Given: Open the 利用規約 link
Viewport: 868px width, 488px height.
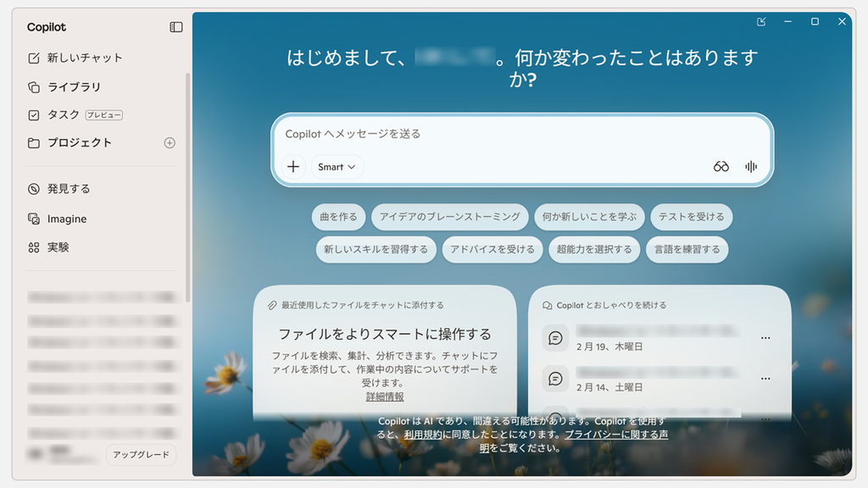Looking at the screenshot, I should coord(423,435).
